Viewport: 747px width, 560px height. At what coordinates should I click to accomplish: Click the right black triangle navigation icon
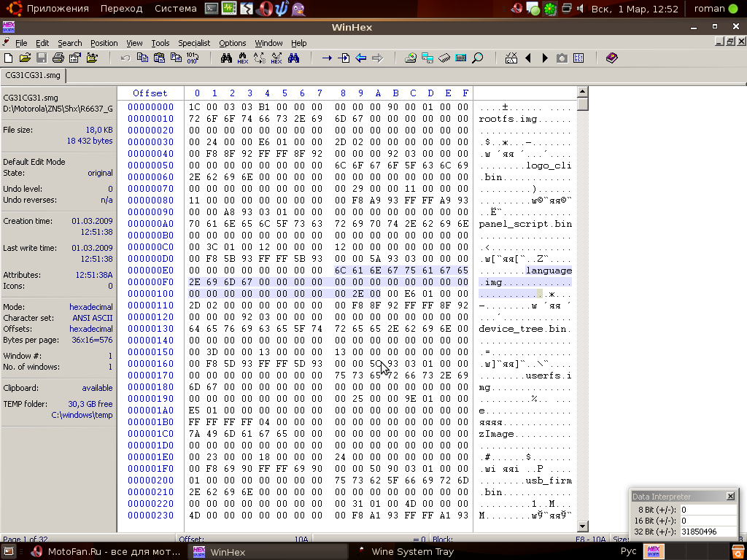pos(545,58)
